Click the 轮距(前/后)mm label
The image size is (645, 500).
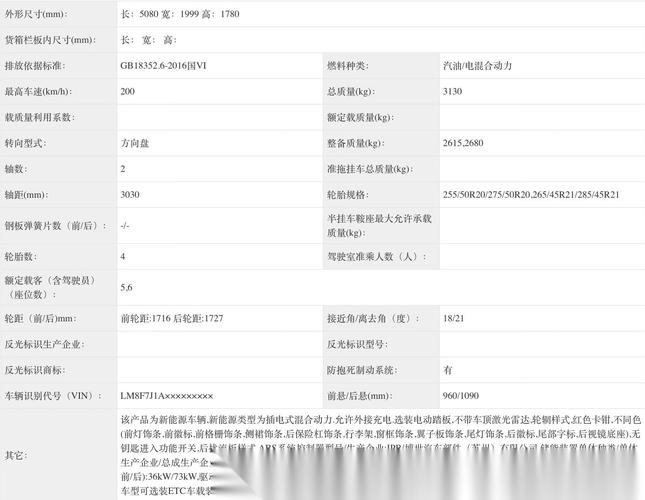coord(41,318)
